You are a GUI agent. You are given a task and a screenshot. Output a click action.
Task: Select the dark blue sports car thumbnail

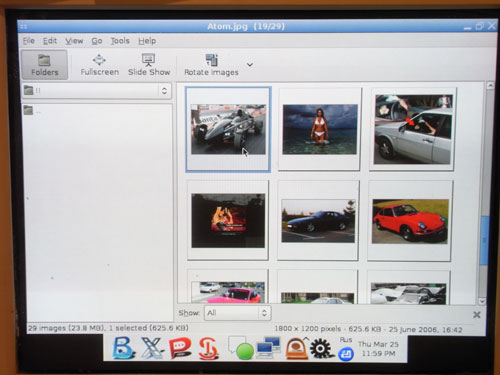click(x=318, y=221)
